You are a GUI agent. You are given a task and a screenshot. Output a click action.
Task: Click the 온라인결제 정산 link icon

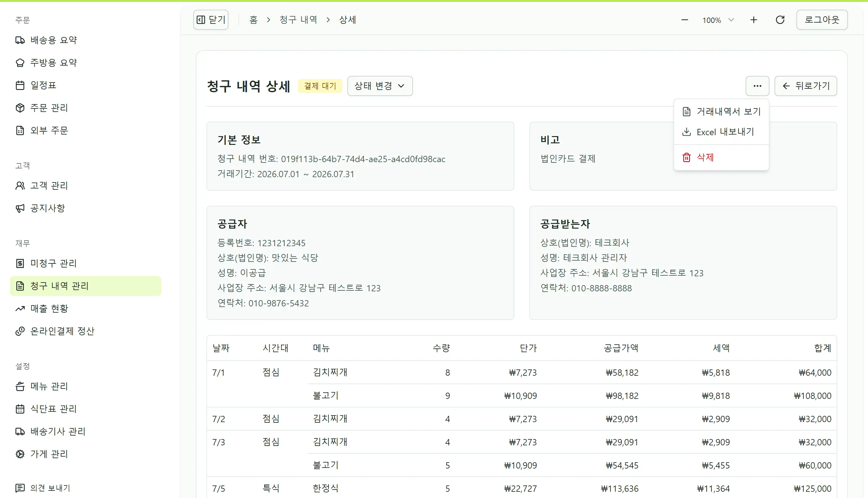tap(20, 331)
